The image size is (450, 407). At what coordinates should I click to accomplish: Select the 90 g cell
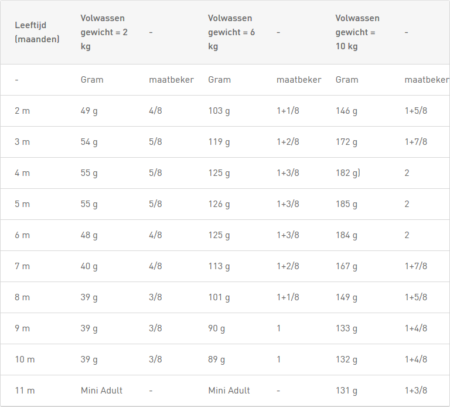(217, 329)
